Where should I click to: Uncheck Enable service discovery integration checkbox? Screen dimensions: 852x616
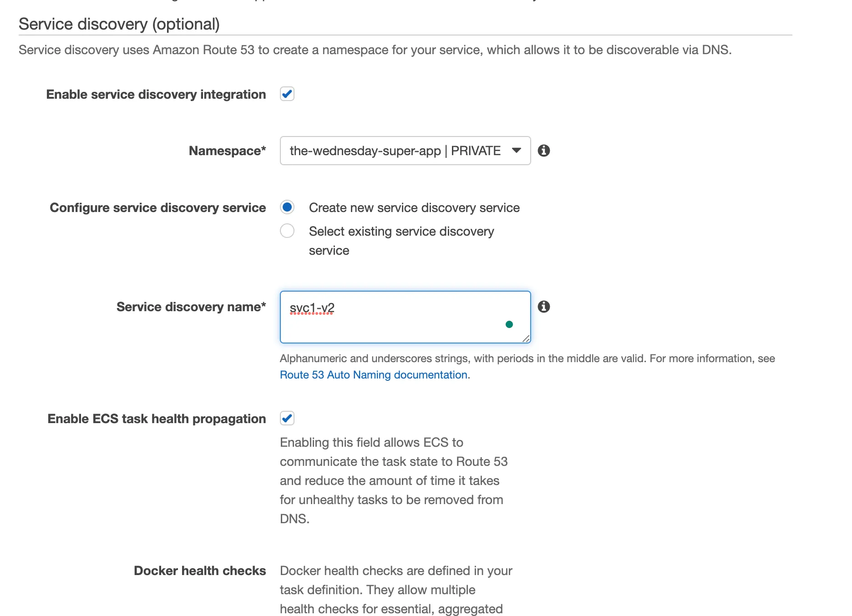click(x=287, y=94)
